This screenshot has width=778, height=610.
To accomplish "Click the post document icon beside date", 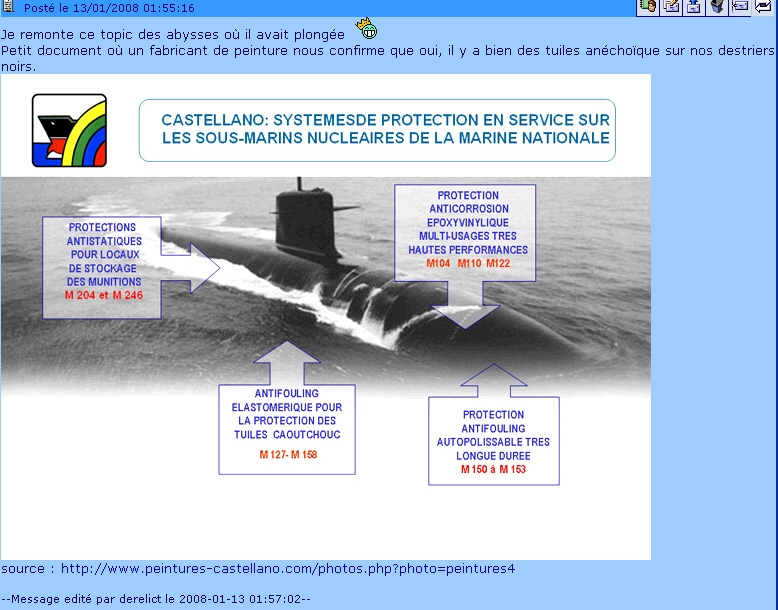I will (7, 7).
